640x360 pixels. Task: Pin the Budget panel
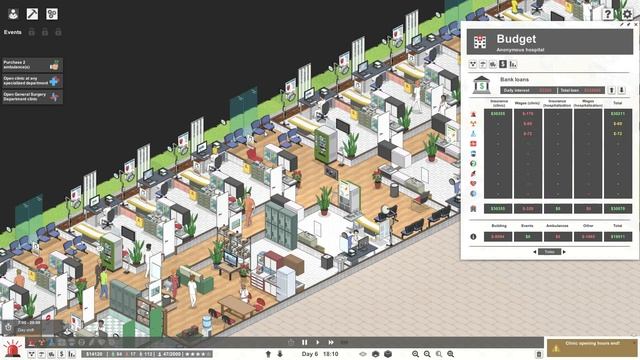click(629, 24)
